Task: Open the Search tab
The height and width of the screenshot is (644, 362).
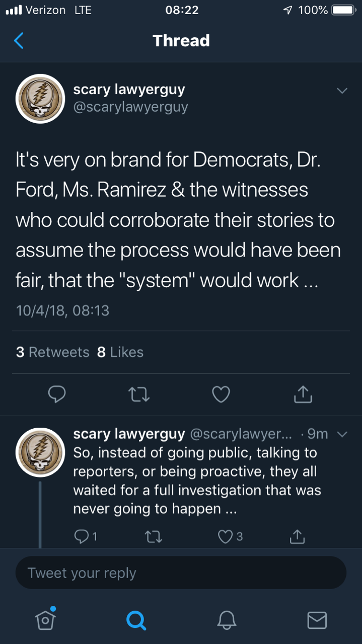Action: pos(135,620)
